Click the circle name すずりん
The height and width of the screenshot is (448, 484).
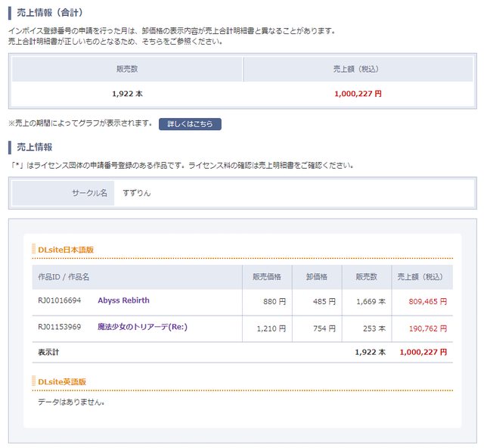pyautogui.click(x=137, y=193)
